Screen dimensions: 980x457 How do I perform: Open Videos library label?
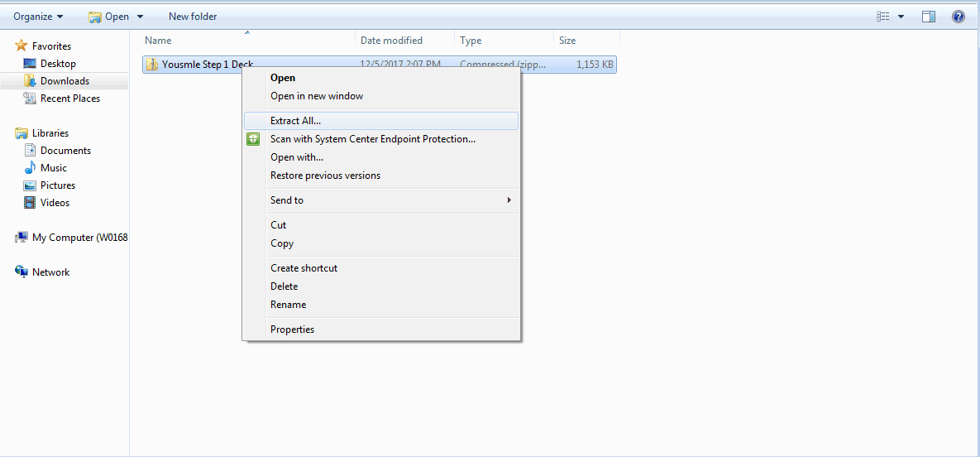[x=55, y=203]
